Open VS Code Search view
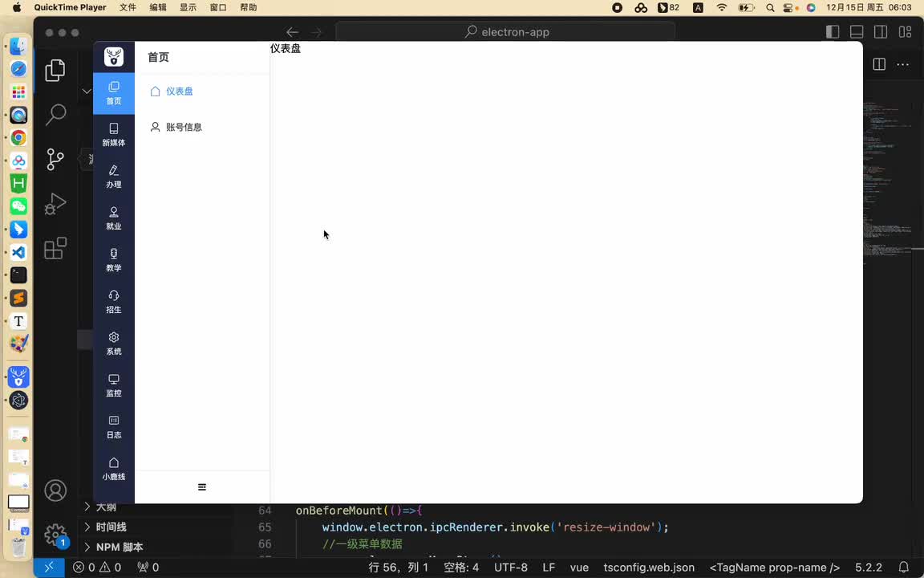Screen dimensions: 924x578 [55, 115]
